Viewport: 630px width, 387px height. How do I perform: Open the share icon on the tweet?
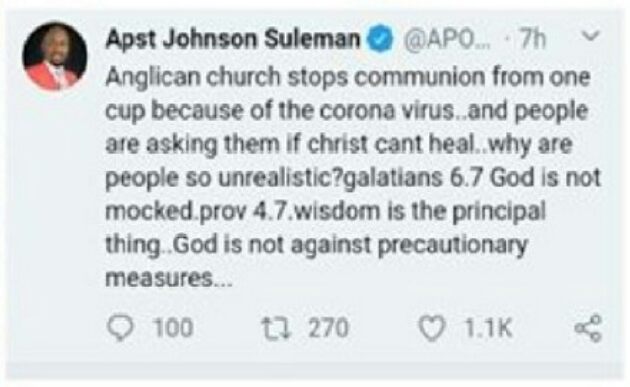point(588,328)
